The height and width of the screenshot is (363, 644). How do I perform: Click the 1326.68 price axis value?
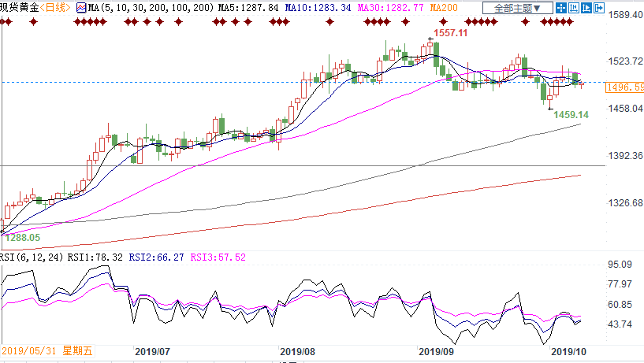coord(626,203)
